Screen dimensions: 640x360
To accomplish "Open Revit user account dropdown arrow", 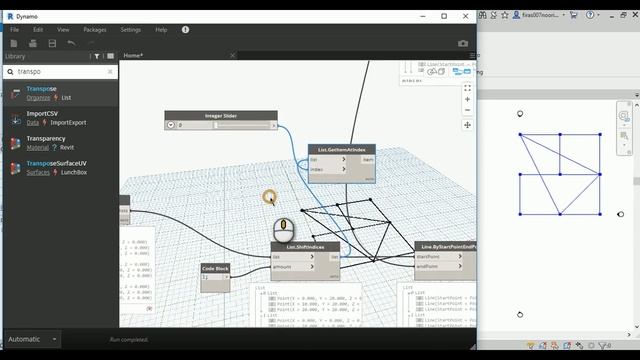I will 564,15.
